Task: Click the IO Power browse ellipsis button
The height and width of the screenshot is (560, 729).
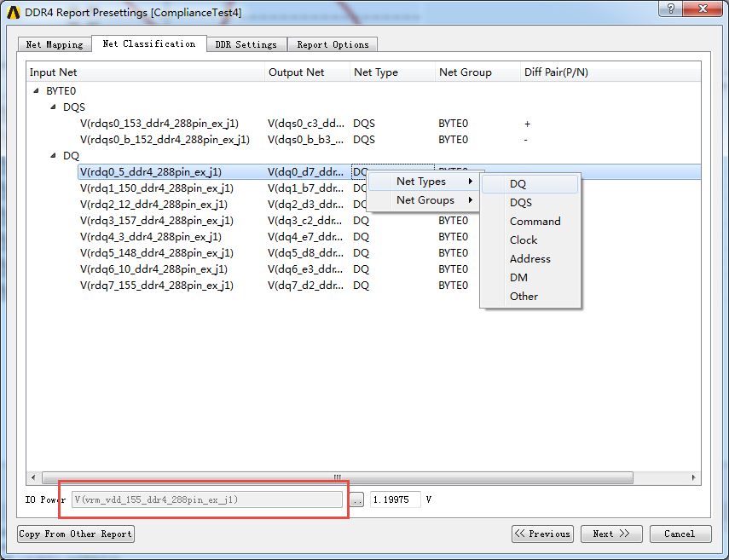Action: [356, 500]
